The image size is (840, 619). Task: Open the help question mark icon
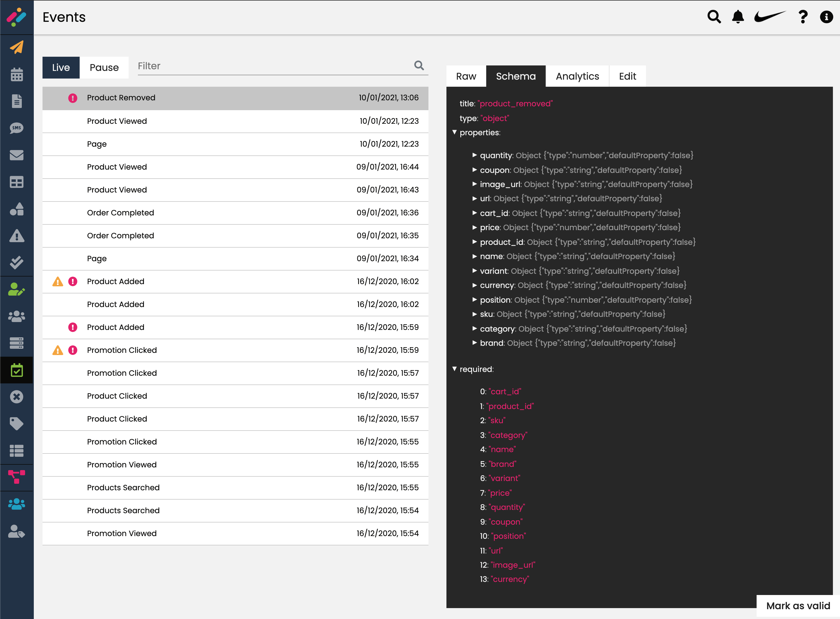[803, 17]
